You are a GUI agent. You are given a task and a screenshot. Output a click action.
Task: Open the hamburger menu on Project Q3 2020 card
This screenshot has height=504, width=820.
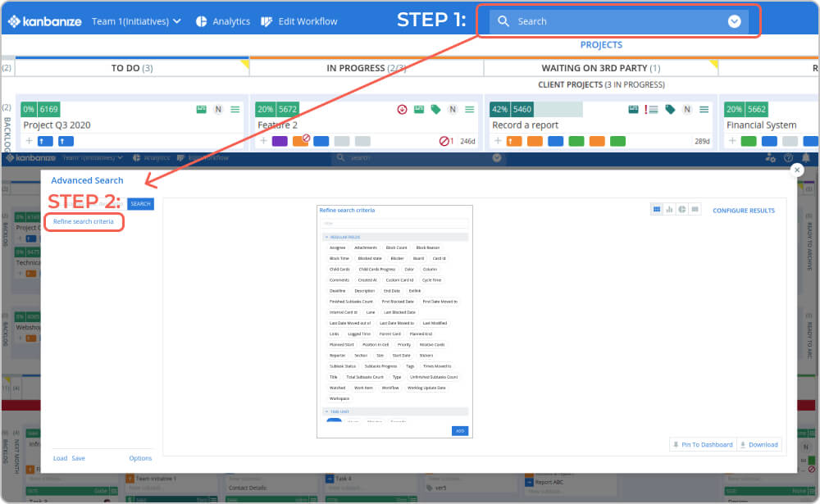[235, 109]
